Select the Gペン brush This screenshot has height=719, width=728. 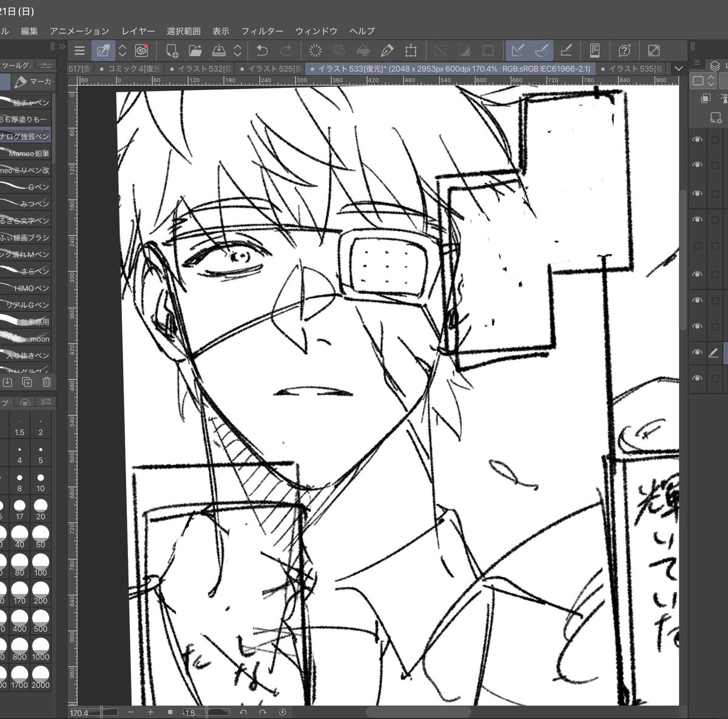point(25,187)
